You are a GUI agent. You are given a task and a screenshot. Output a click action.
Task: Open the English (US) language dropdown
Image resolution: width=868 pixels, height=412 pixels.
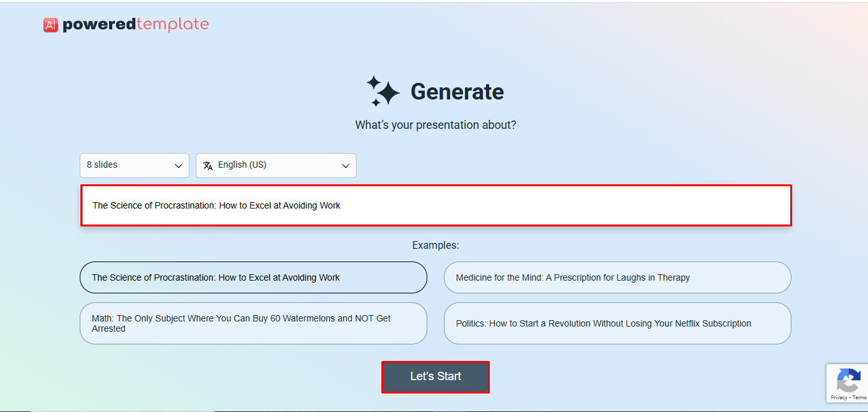(x=276, y=165)
